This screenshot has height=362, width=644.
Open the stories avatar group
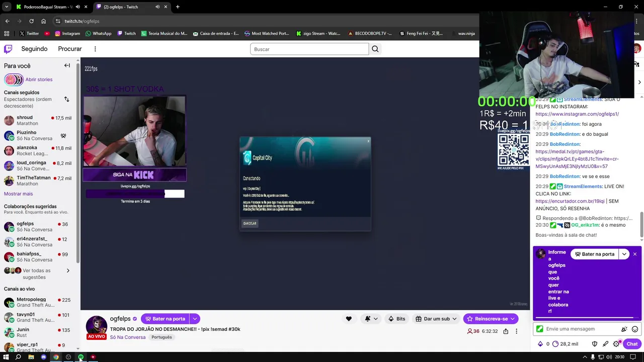coord(14,79)
